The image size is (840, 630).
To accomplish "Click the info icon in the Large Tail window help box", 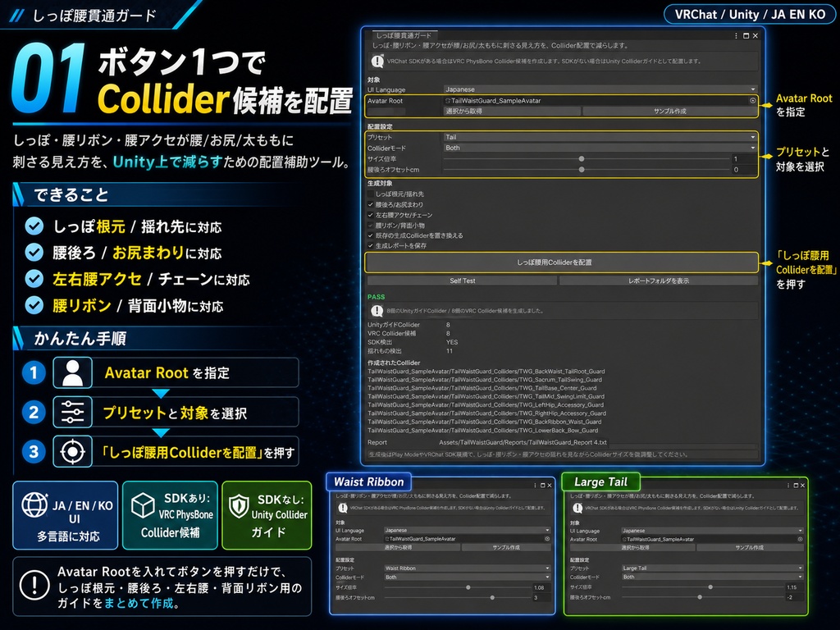I will (577, 508).
